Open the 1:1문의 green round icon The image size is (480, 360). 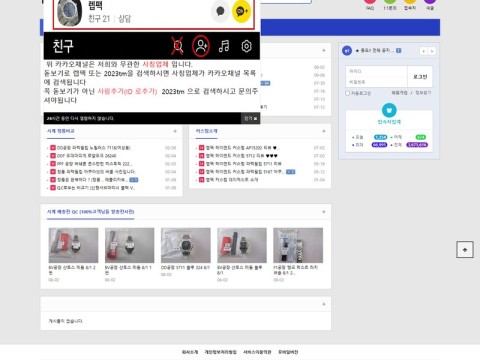click(x=390, y=2)
